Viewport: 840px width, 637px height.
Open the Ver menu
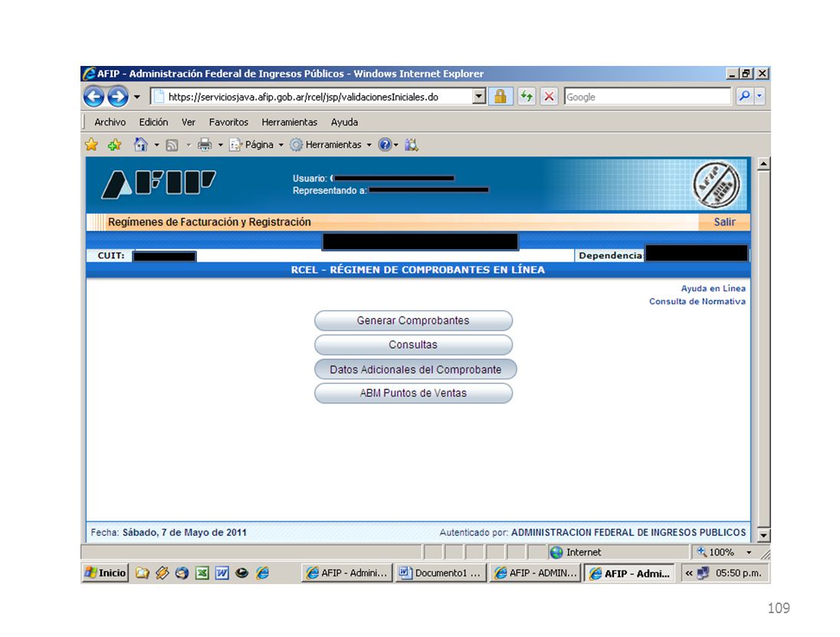click(188, 122)
